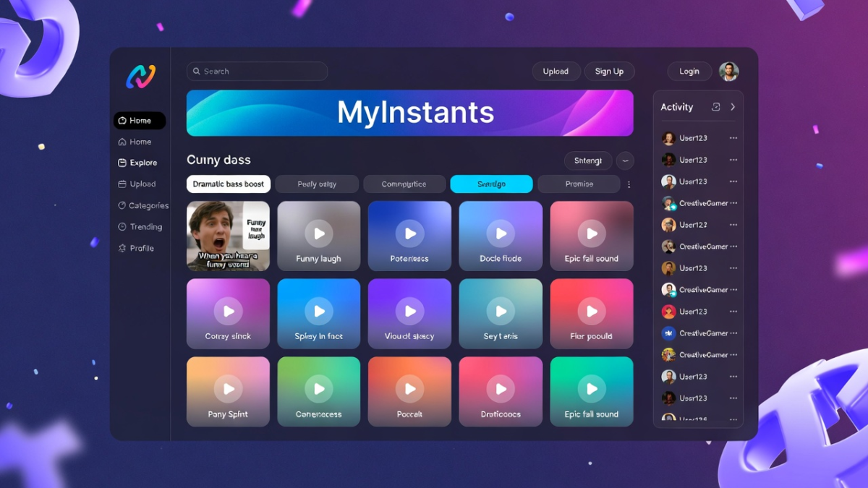Image resolution: width=868 pixels, height=488 pixels.
Task: Activate the Dramatic bass boost filter
Action: pos(228,184)
